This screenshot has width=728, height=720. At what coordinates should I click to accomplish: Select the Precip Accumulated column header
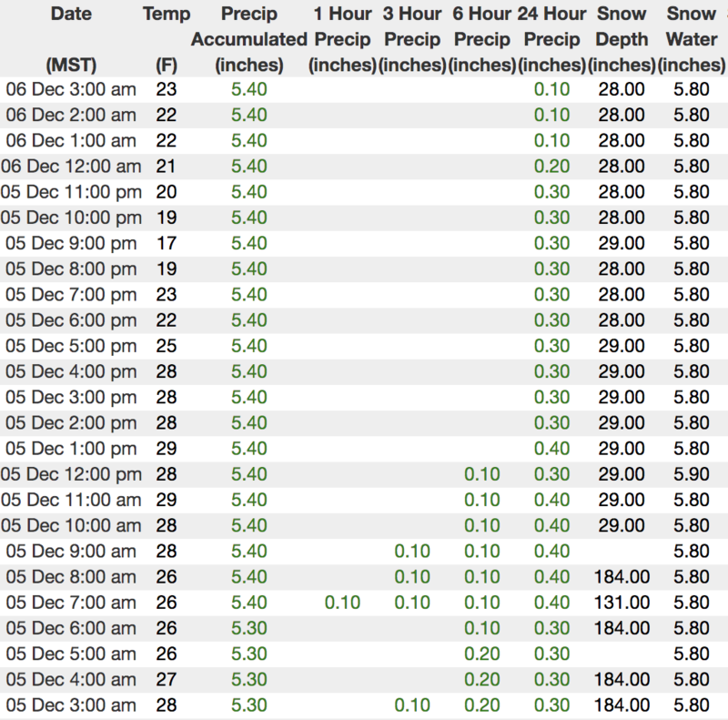click(x=248, y=39)
